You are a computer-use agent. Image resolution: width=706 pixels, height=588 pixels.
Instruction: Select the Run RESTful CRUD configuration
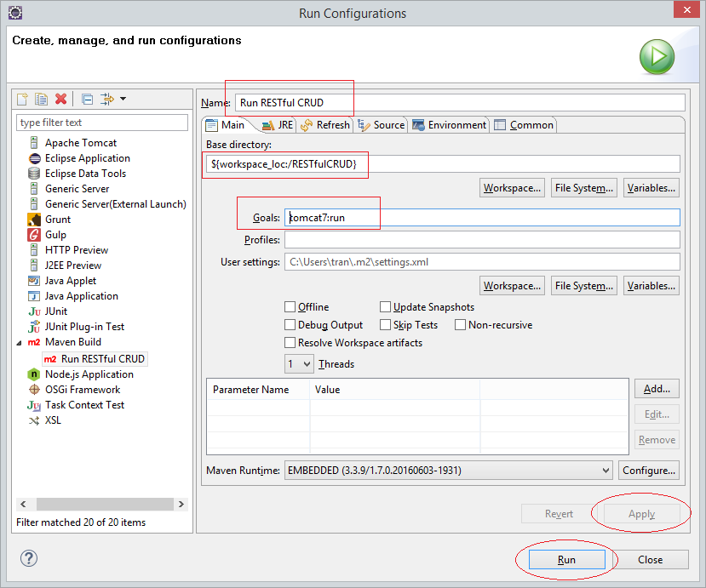coord(95,359)
